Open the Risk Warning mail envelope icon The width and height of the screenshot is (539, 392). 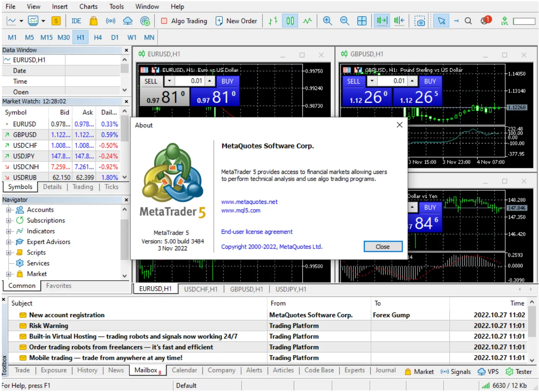point(23,326)
